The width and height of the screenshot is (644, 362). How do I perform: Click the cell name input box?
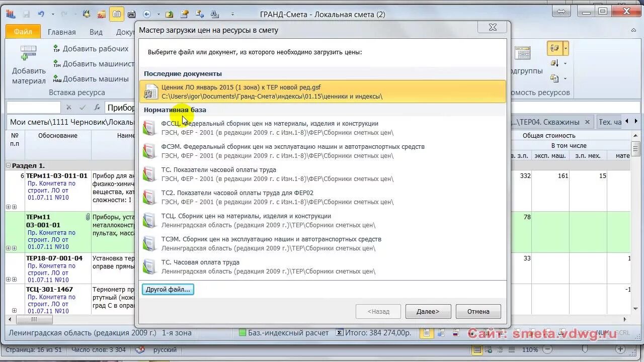point(34,108)
